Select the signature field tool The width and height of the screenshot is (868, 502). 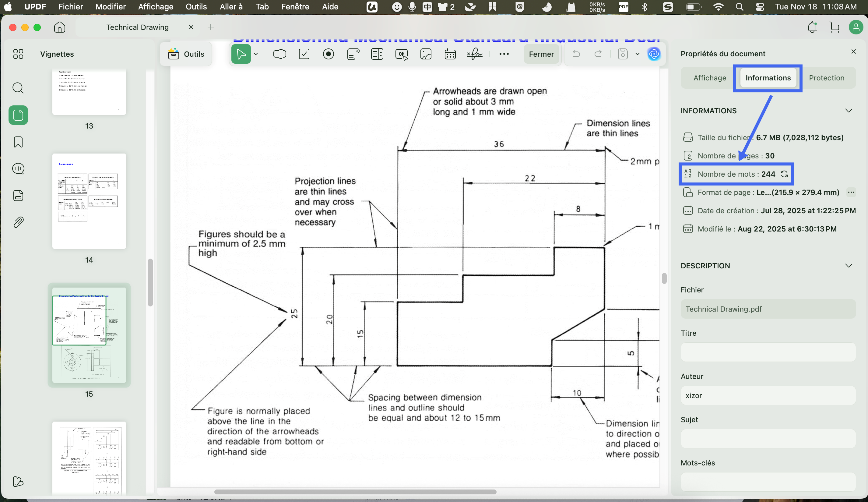(x=475, y=54)
